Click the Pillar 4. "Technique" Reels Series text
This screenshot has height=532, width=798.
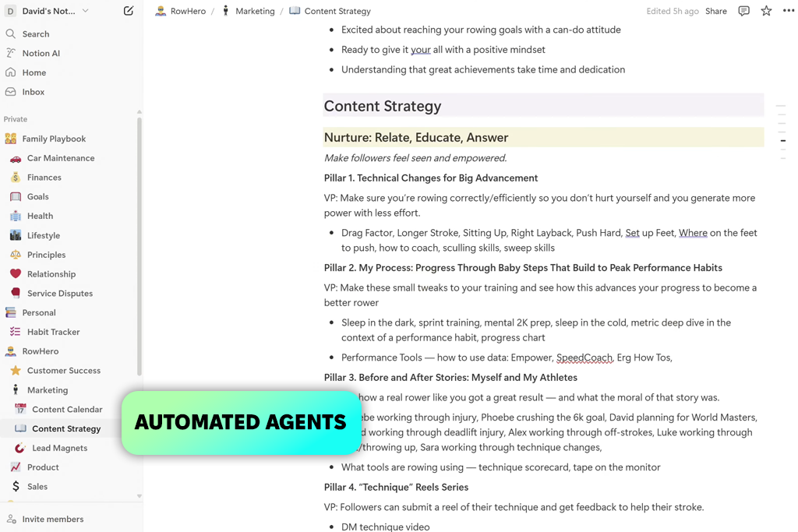(396, 487)
